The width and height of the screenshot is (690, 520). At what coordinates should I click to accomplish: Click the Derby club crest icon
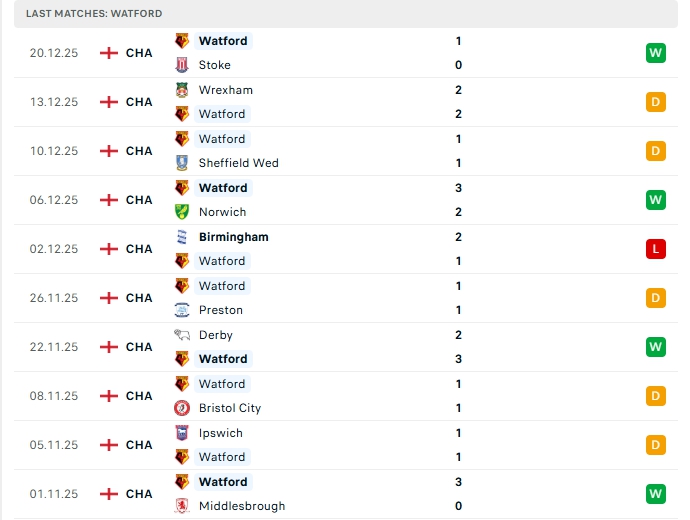point(182,335)
